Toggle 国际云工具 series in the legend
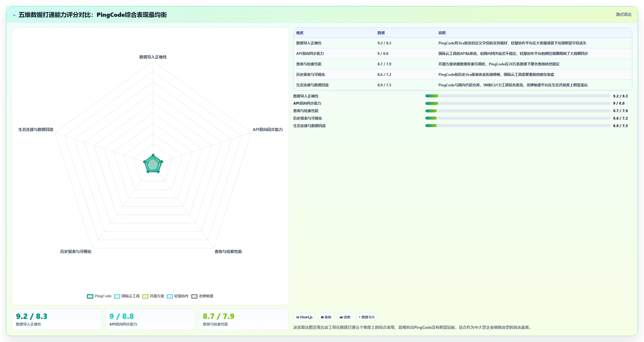This screenshot has height=342, width=644. point(127,296)
